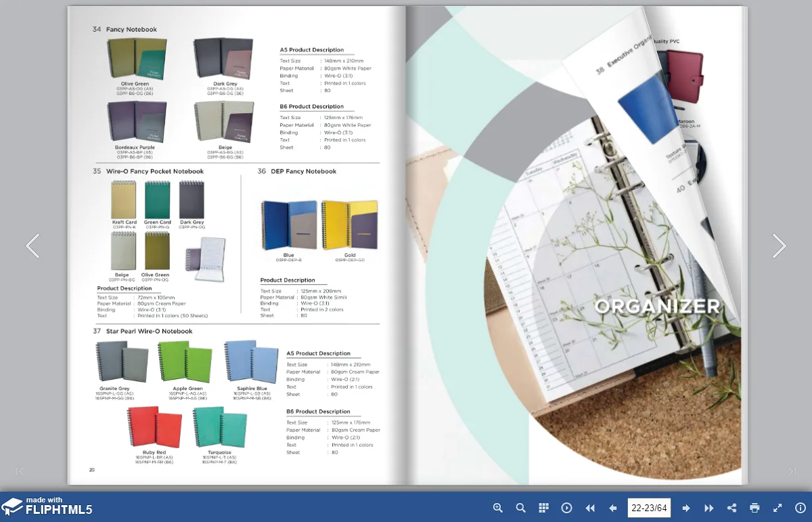Click the page number field showing 22-23/64
The image size is (812, 522).
tap(650, 508)
